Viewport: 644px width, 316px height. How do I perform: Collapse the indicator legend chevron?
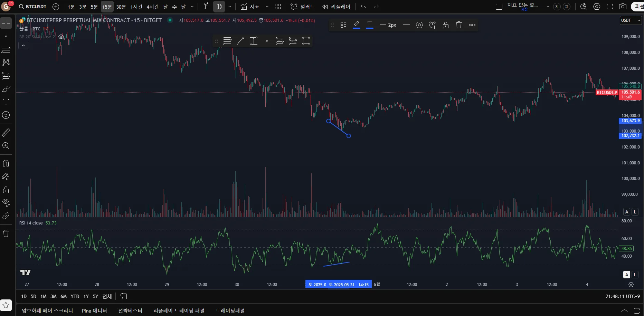click(23, 46)
